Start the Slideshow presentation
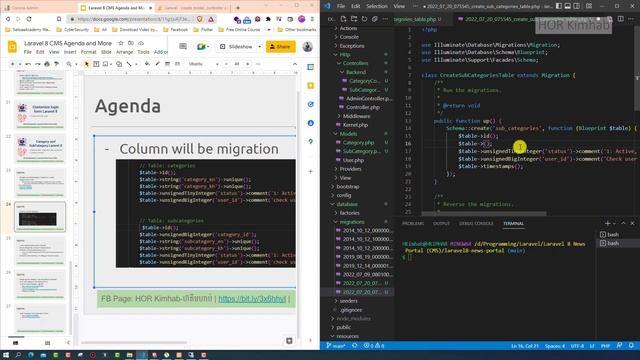Screen dimensions: 640x360 tap(236, 47)
